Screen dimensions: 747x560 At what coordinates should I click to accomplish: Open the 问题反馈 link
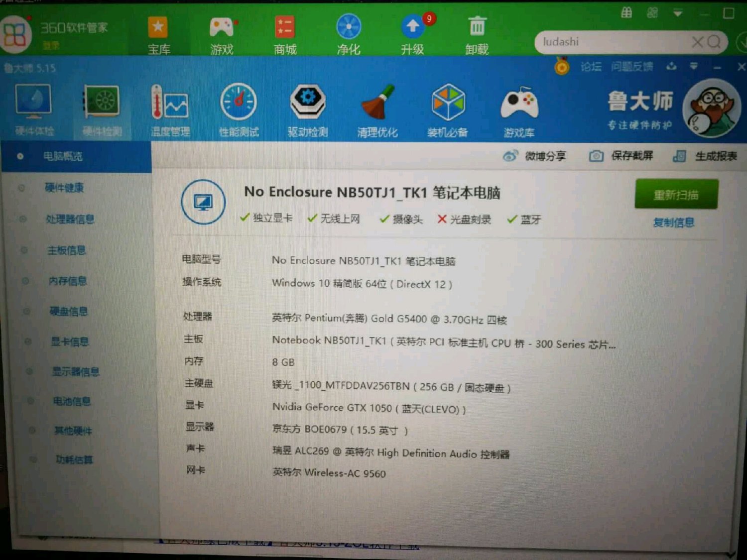pos(632,67)
